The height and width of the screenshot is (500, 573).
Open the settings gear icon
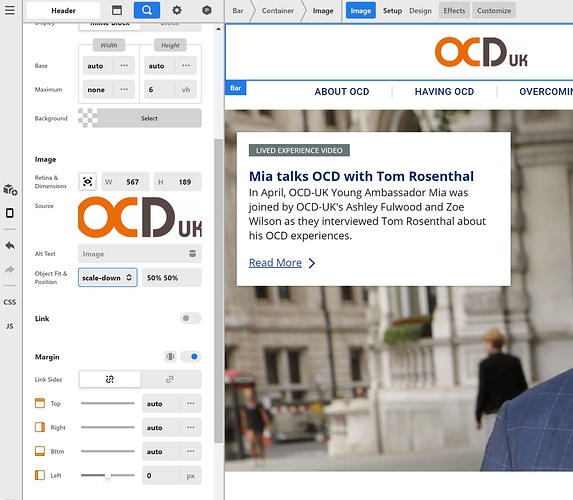(x=177, y=10)
